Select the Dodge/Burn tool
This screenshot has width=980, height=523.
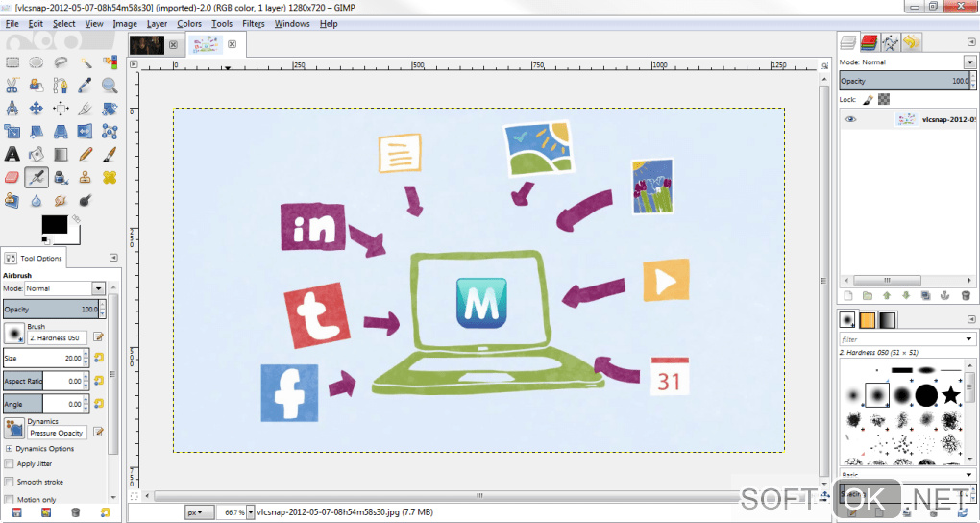86,201
